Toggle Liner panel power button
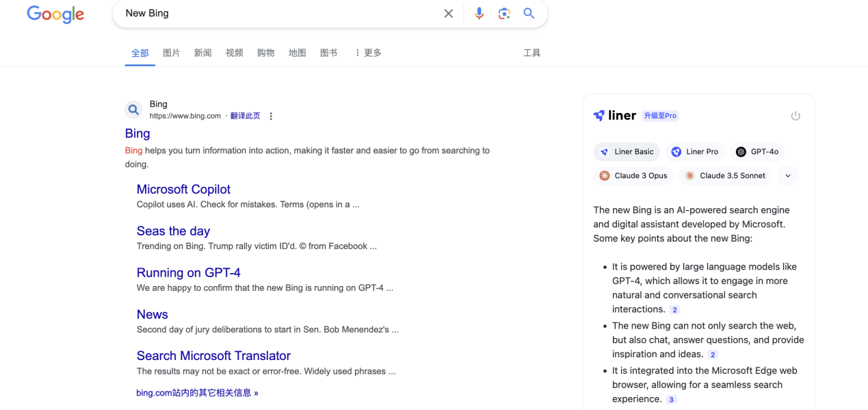This screenshot has width=868, height=410. [x=795, y=116]
